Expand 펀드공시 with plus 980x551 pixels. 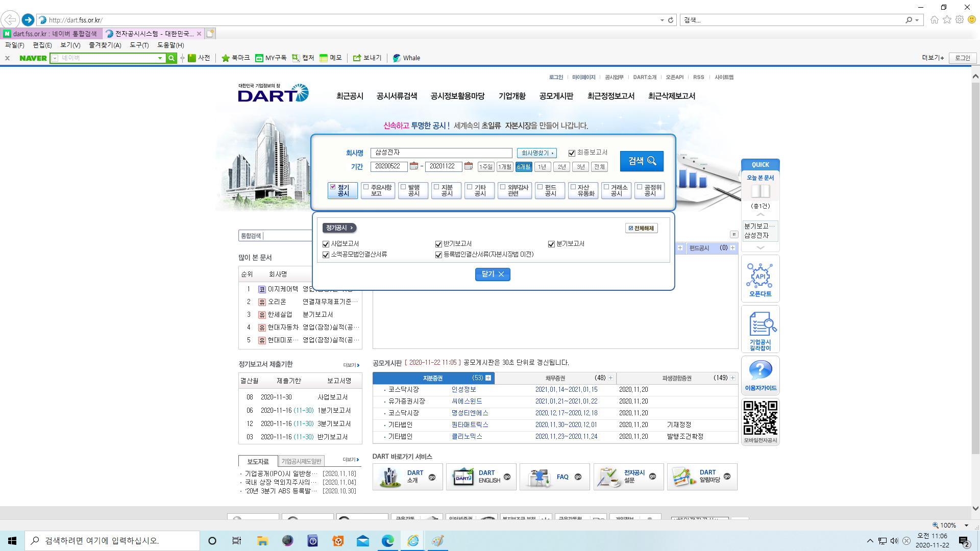coord(732,248)
